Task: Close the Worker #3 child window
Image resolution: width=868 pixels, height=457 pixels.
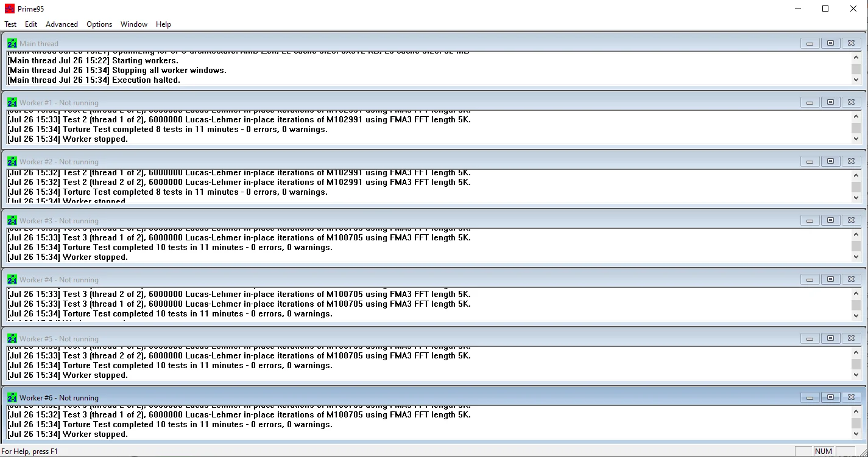Action: coord(851,220)
